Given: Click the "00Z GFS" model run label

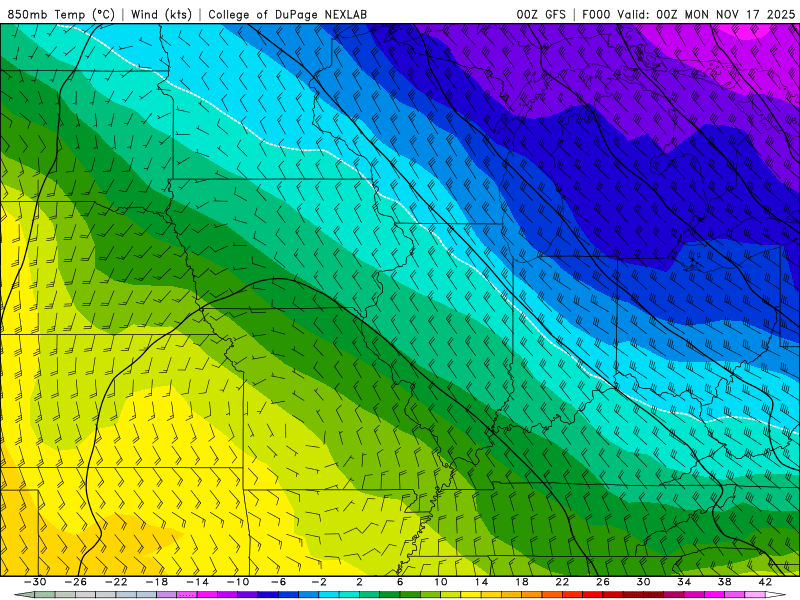Looking at the screenshot, I should (x=541, y=14).
